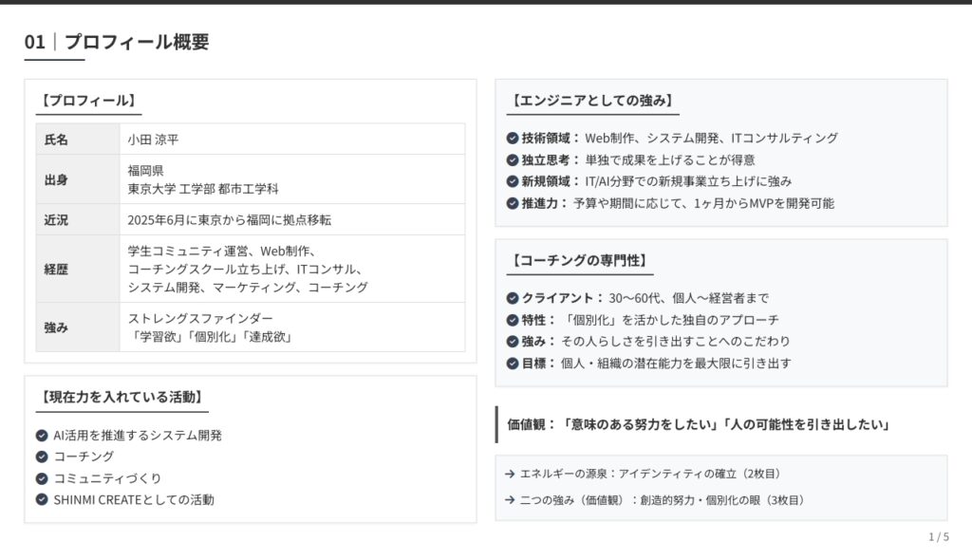Viewport: 972px width, 560px height.
Task: Click the check icon next to 独立思考
Action: [513, 159]
